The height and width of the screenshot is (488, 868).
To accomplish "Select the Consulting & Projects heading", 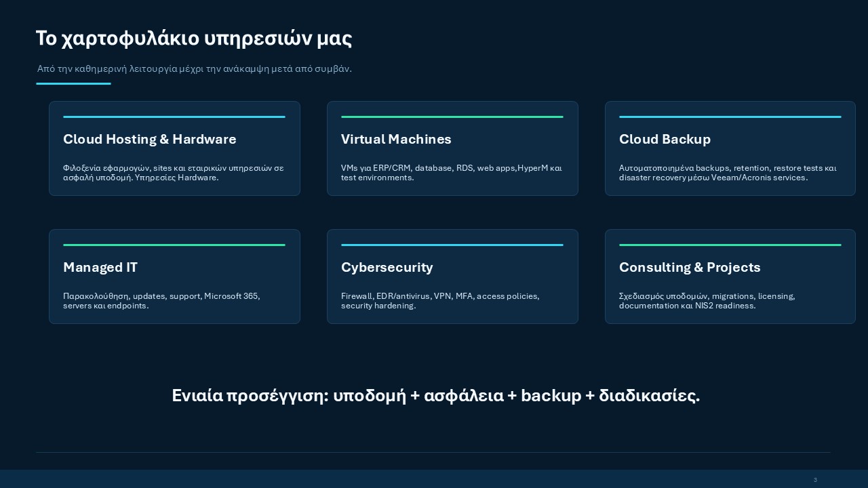I will (x=690, y=267).
